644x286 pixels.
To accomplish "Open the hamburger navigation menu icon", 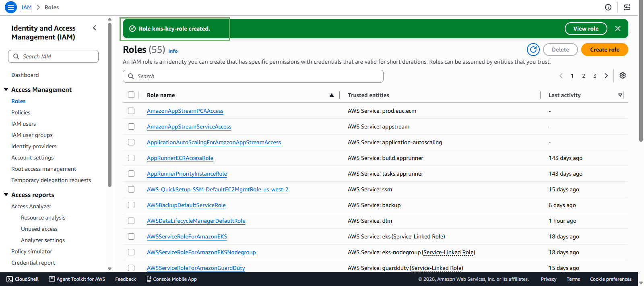I will tap(11, 7).
